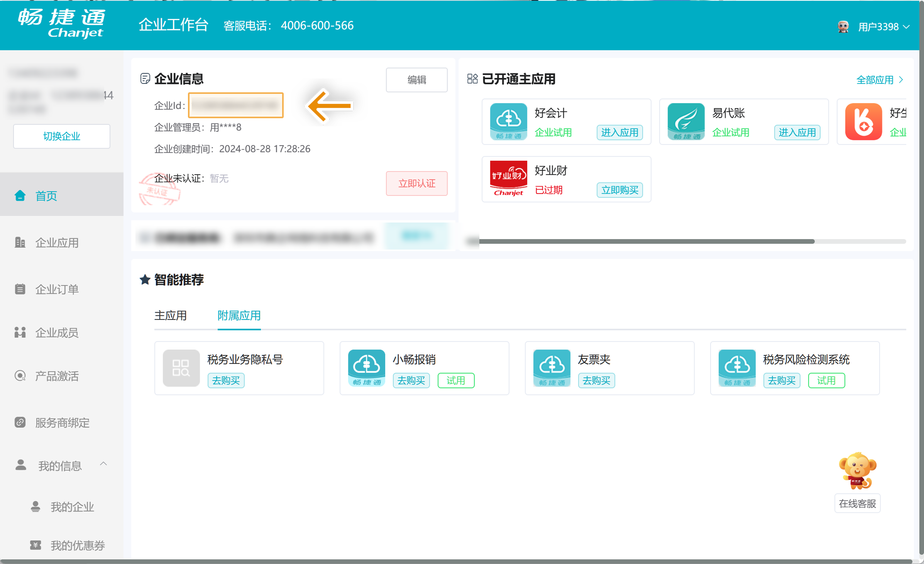Click the 小畅报销 cloud icon
Image resolution: width=924 pixels, height=564 pixels.
[x=366, y=368]
